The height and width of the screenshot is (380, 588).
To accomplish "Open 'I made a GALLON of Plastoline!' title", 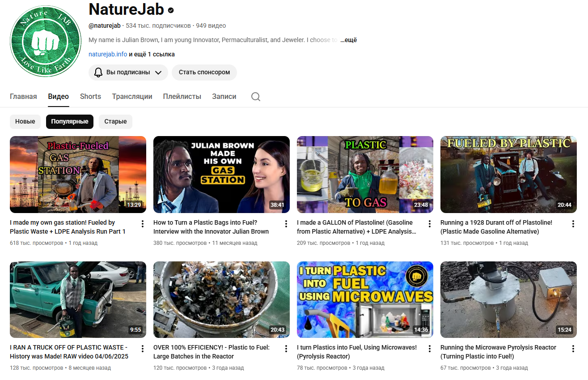I will point(357,227).
